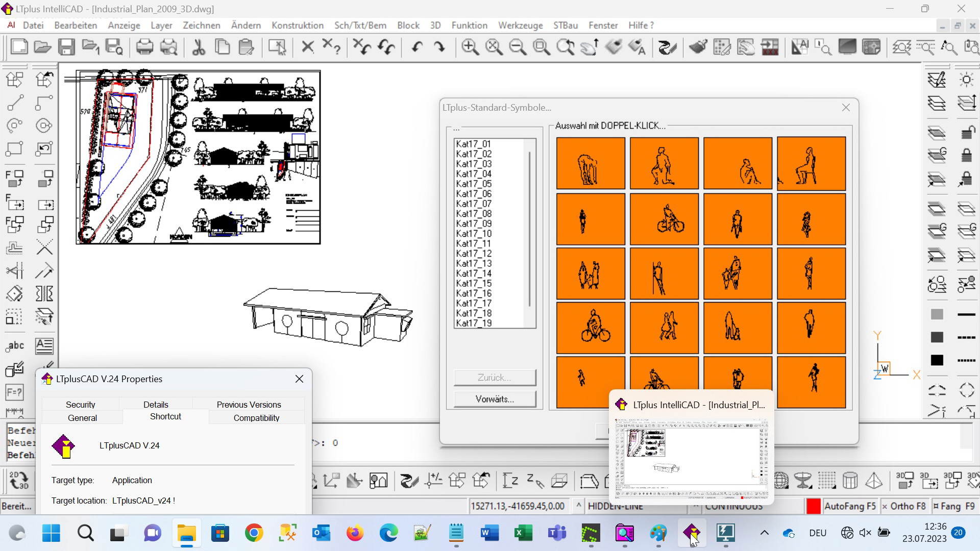The image size is (980, 551).
Task: Select the kneeling person symbol thumbnail
Action: 664,164
